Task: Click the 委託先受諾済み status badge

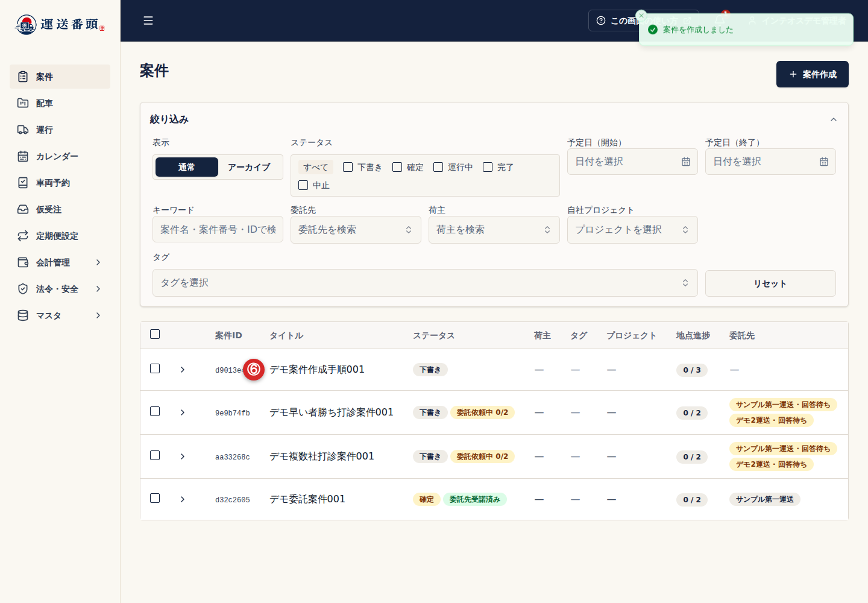Action: (x=475, y=499)
